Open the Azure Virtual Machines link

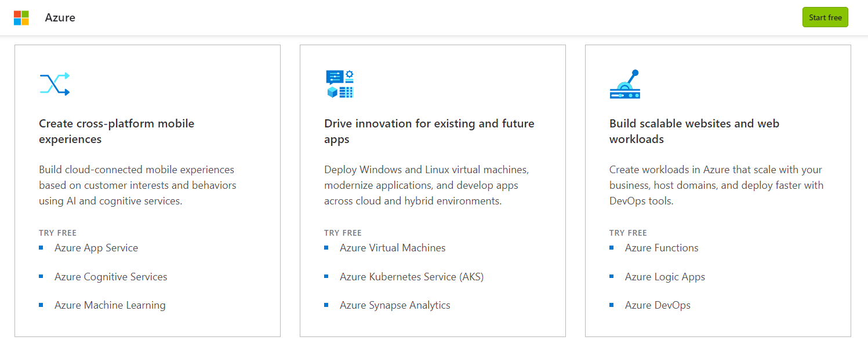pos(393,248)
